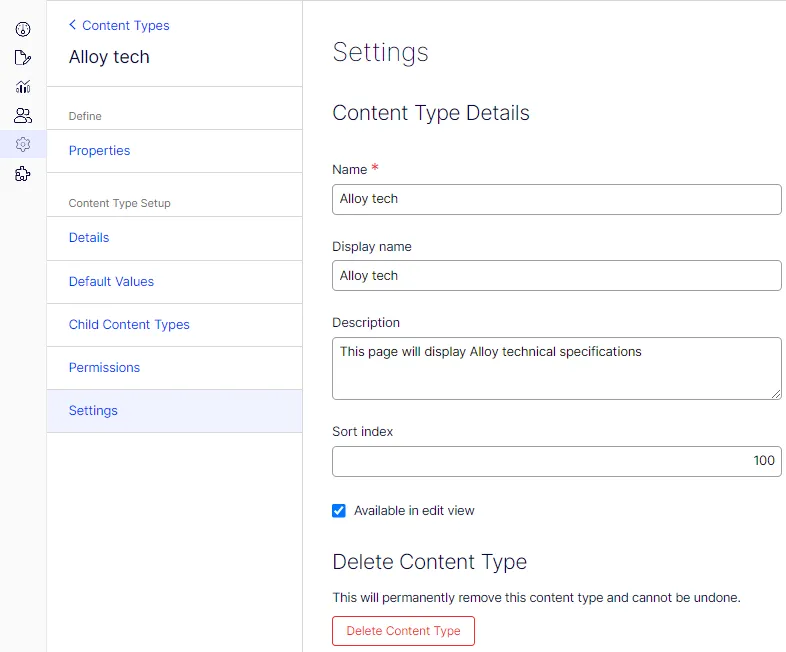Click the Alloy tech sidebar heading
The height and width of the screenshot is (652, 786).
109,57
